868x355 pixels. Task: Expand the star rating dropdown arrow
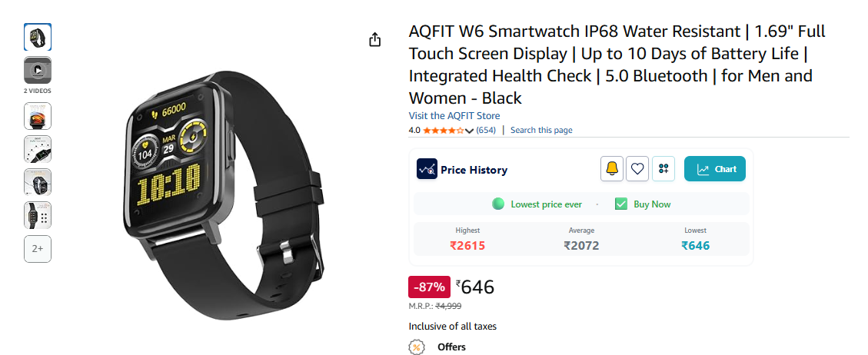[469, 131]
